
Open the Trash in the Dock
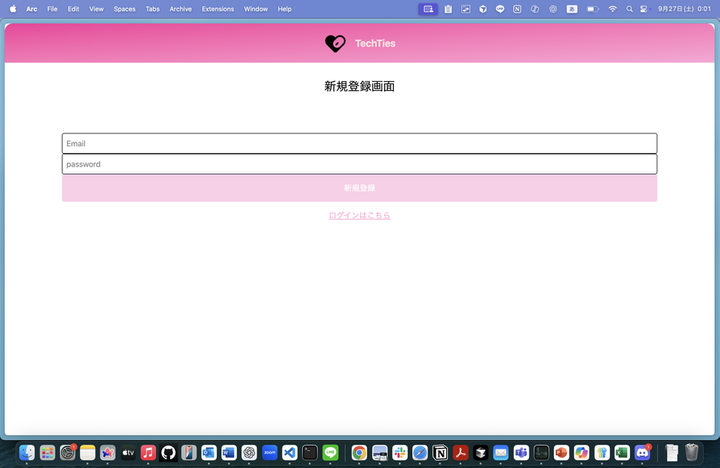pos(692,453)
